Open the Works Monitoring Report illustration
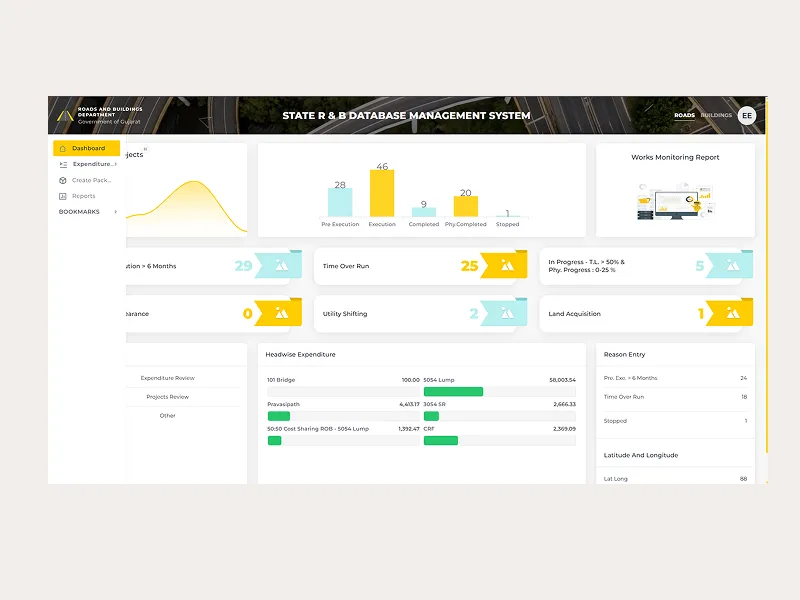800x600 pixels. click(x=675, y=201)
